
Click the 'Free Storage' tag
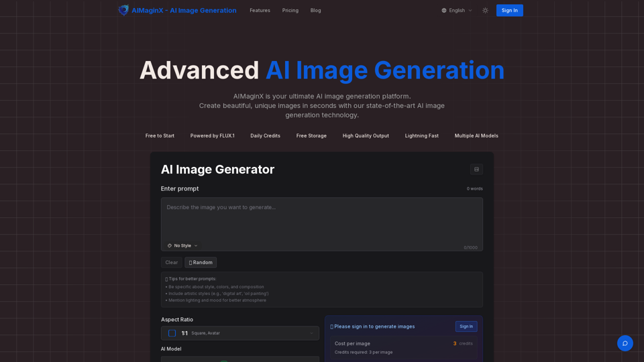click(311, 136)
